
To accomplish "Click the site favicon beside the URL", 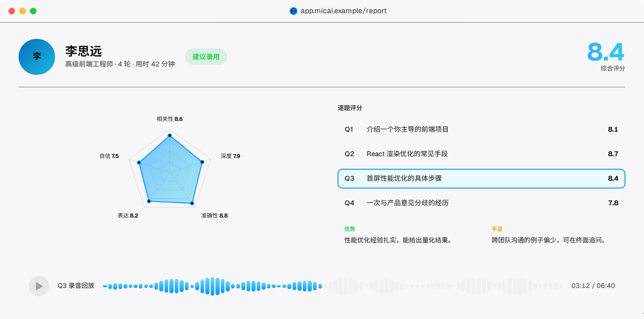I will click(294, 11).
